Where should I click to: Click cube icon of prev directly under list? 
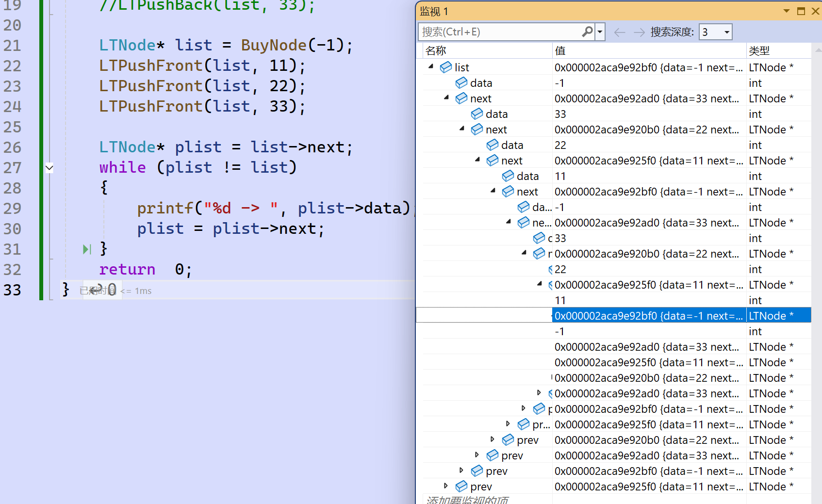[x=461, y=487]
